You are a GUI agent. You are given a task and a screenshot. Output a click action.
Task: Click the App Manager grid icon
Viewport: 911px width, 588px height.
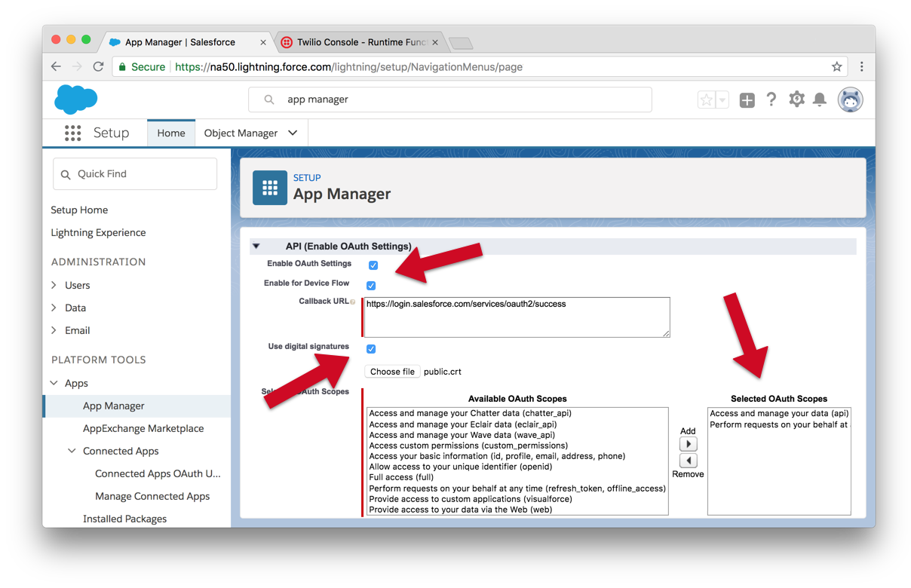point(270,188)
